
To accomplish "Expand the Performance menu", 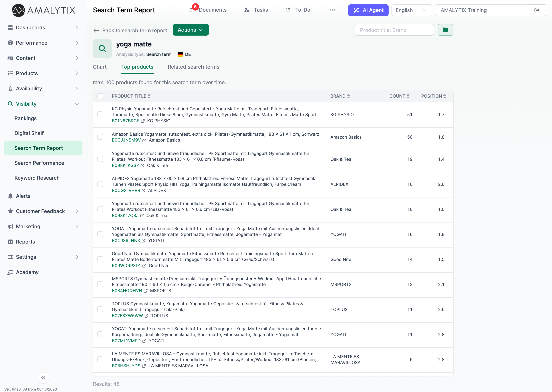I will [43, 43].
